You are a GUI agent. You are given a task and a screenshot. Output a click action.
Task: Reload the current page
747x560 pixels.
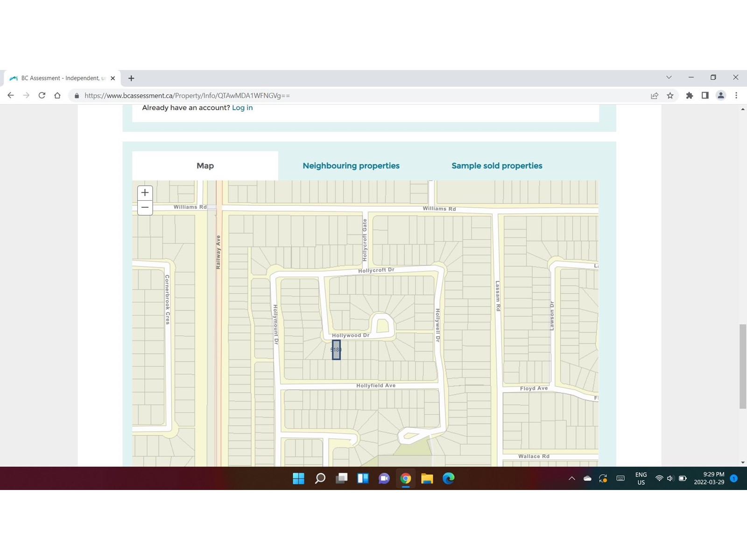point(42,95)
